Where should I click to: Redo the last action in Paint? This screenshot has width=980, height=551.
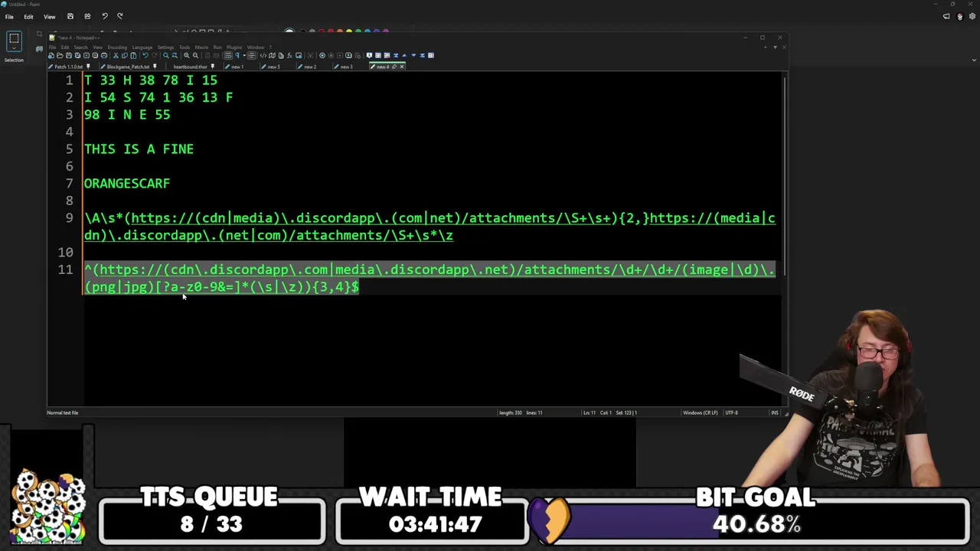[119, 16]
